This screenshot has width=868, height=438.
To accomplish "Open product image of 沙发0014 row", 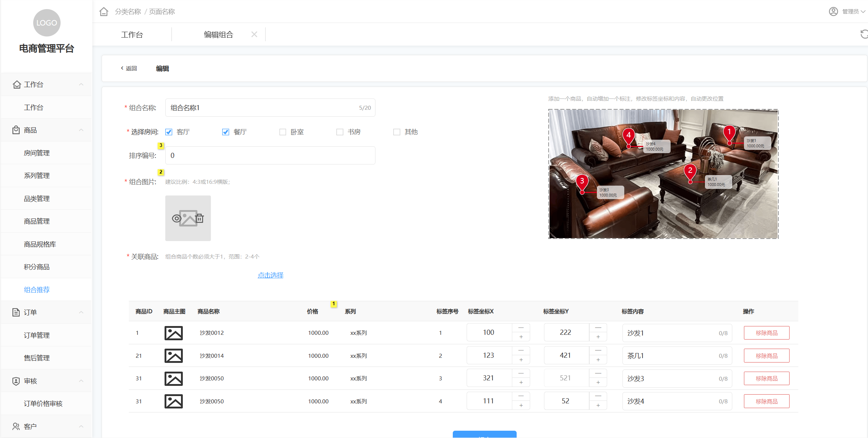I will [x=173, y=356].
